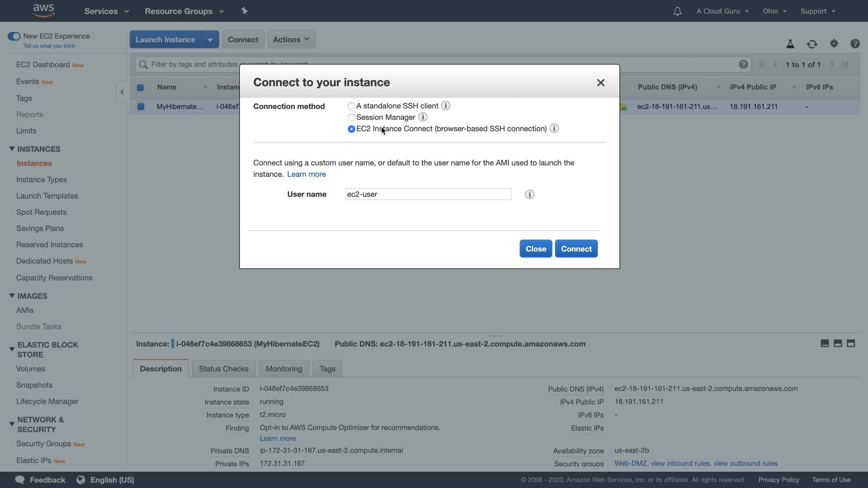Click the User name input field
This screenshot has height=488, width=868.
[x=428, y=194]
